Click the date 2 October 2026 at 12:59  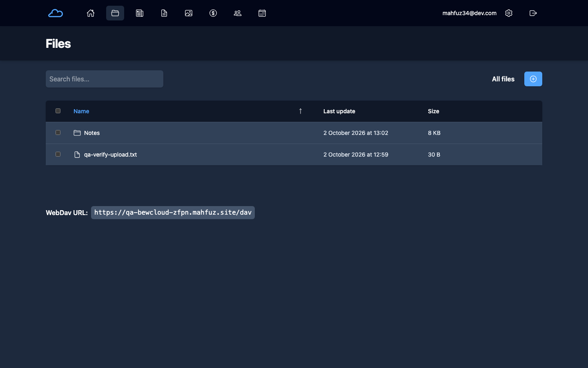click(356, 155)
